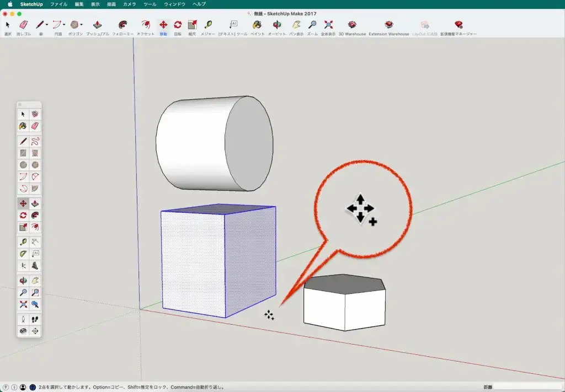Select the Offset tool in floating palette
This screenshot has height=392, width=565.
pos(35,228)
